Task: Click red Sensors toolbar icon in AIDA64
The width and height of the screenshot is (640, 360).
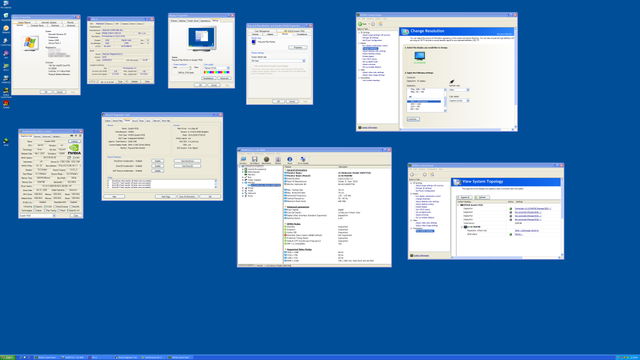Action: (x=278, y=159)
